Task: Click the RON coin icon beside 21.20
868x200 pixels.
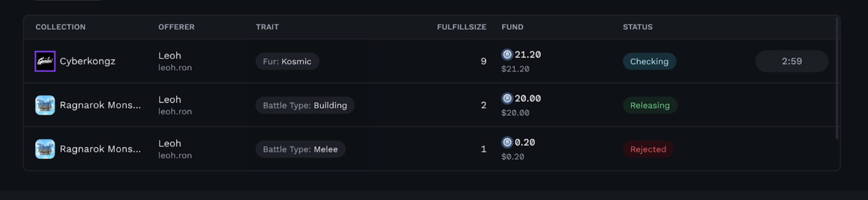Action: tap(507, 54)
